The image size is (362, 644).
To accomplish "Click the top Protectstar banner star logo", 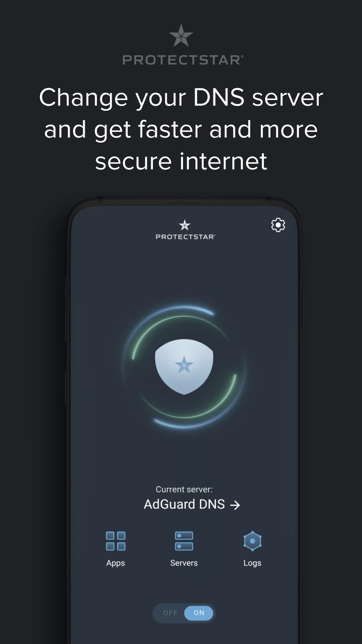I will point(181,35).
